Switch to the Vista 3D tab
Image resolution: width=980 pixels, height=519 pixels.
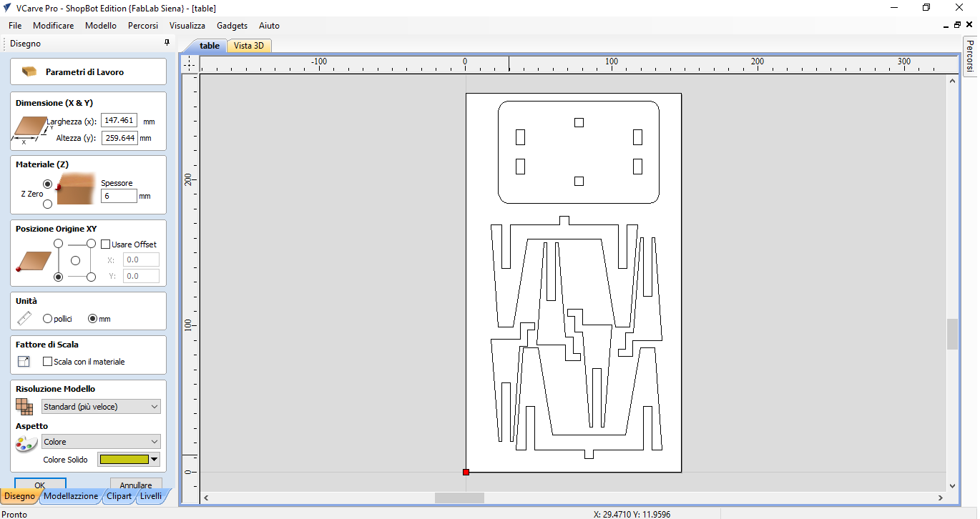pyautogui.click(x=248, y=45)
